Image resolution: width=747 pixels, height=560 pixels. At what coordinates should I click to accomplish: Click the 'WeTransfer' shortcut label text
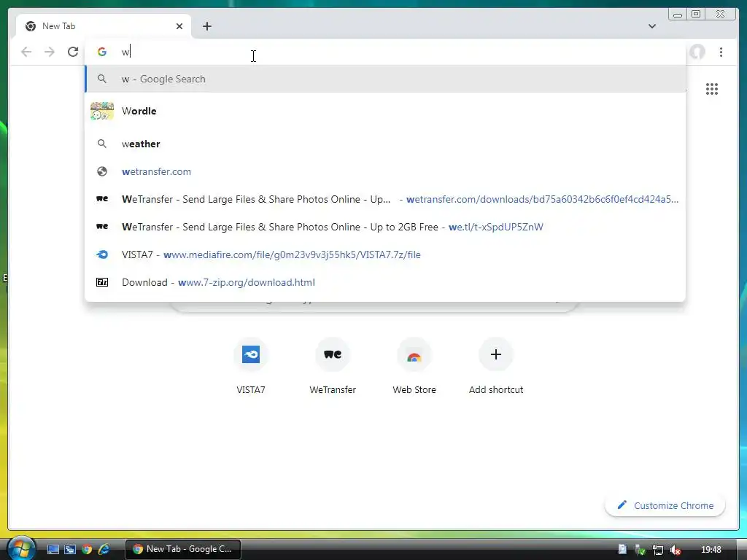pos(333,389)
